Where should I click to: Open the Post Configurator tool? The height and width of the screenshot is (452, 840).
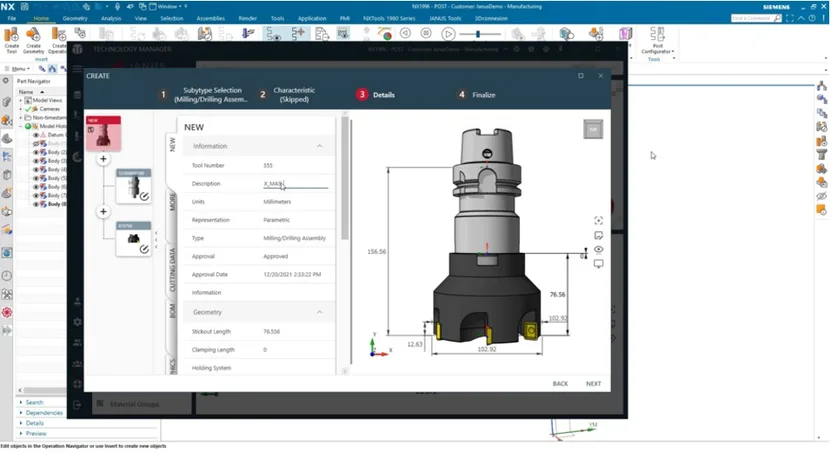(x=657, y=41)
